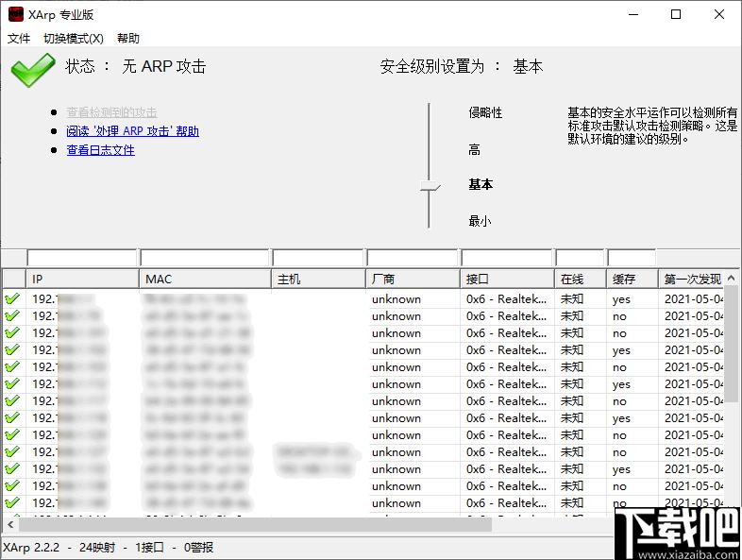Sort table by 接口 column header

507,280
